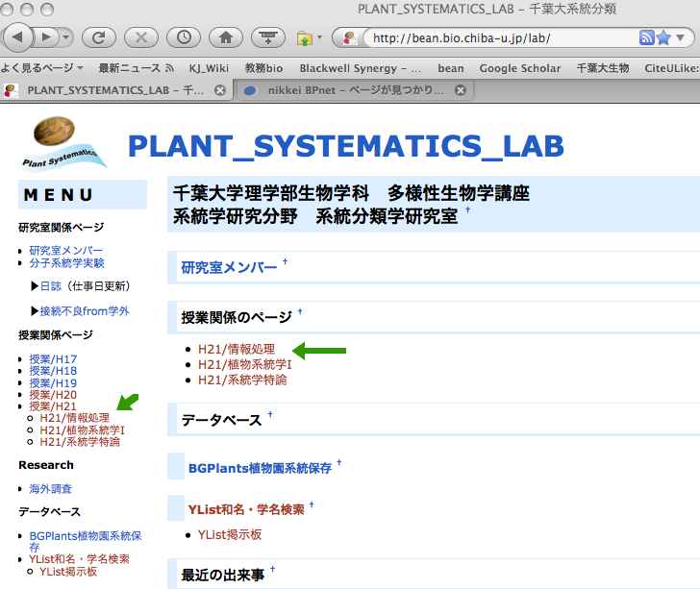Open Google Scholar bookmark

pyautogui.click(x=519, y=68)
